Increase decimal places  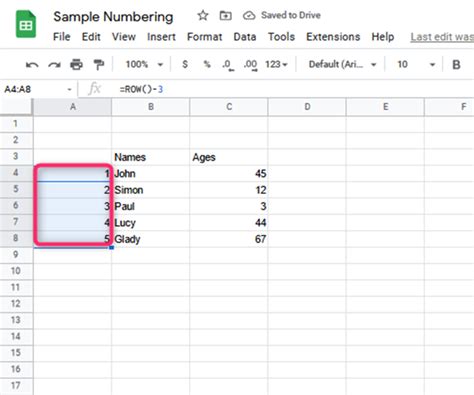(250, 65)
